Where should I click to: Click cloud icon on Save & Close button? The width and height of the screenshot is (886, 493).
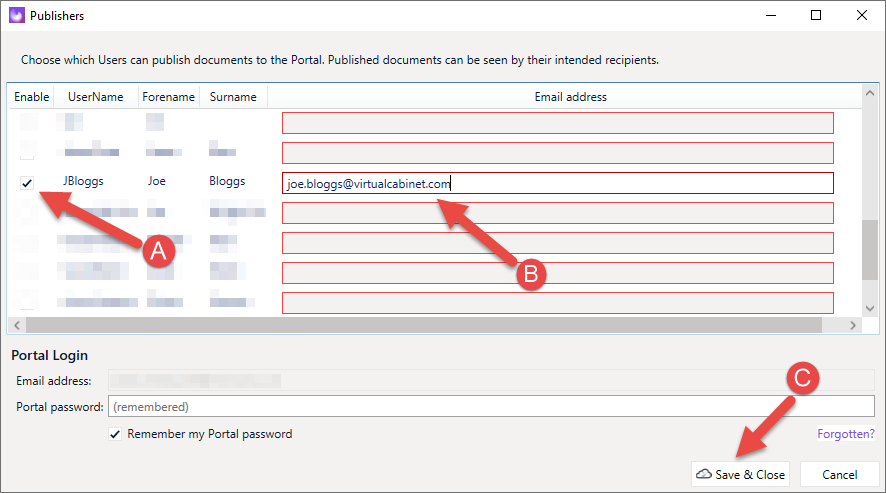click(x=703, y=474)
